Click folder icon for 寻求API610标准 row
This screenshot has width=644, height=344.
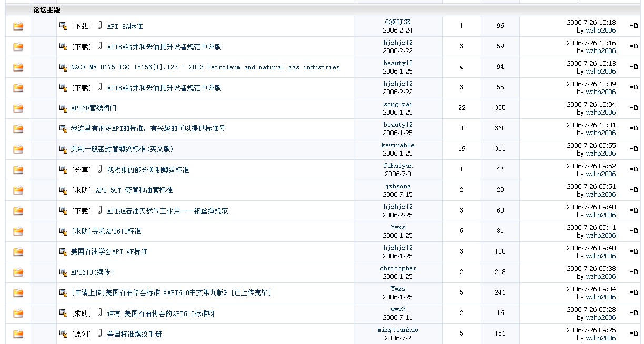tap(18, 231)
